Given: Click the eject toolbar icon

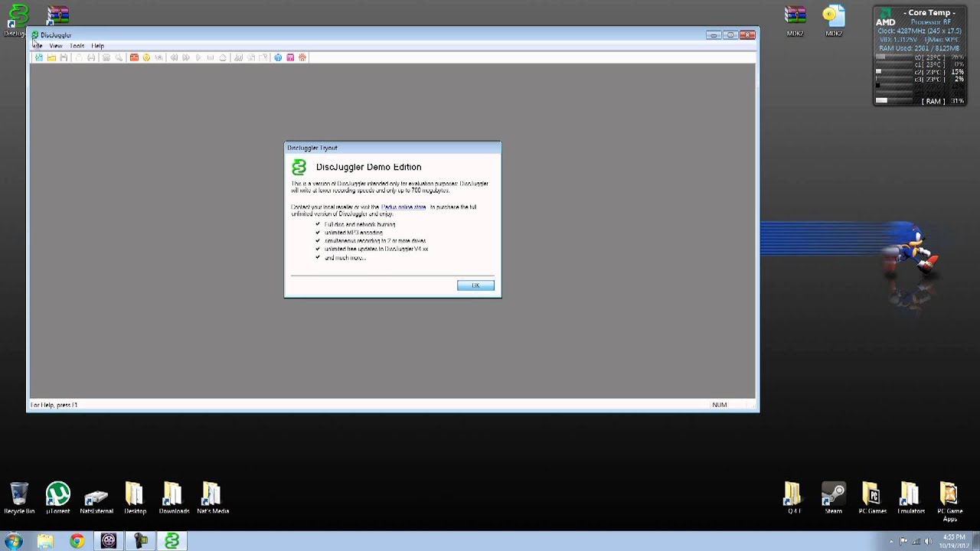Looking at the screenshot, I should pyautogui.click(x=223, y=57).
